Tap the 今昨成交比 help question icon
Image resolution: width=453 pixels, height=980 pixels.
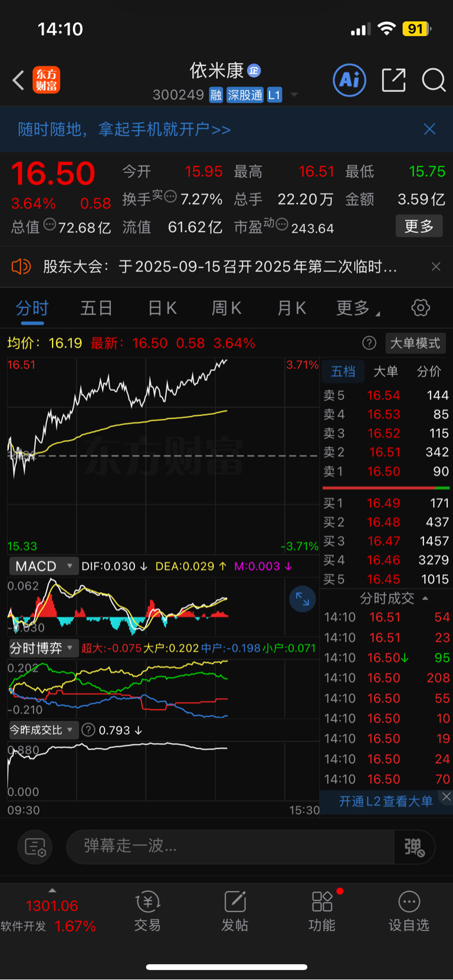88,730
